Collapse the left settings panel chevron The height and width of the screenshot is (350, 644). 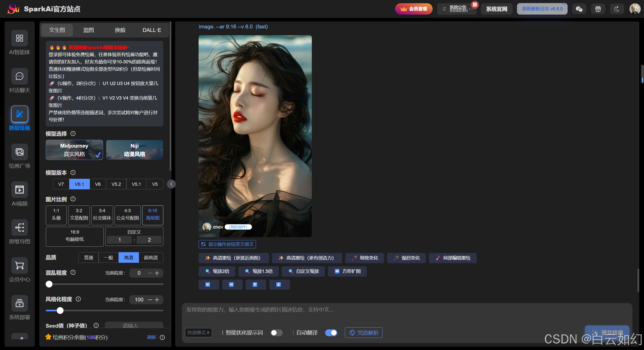[171, 184]
